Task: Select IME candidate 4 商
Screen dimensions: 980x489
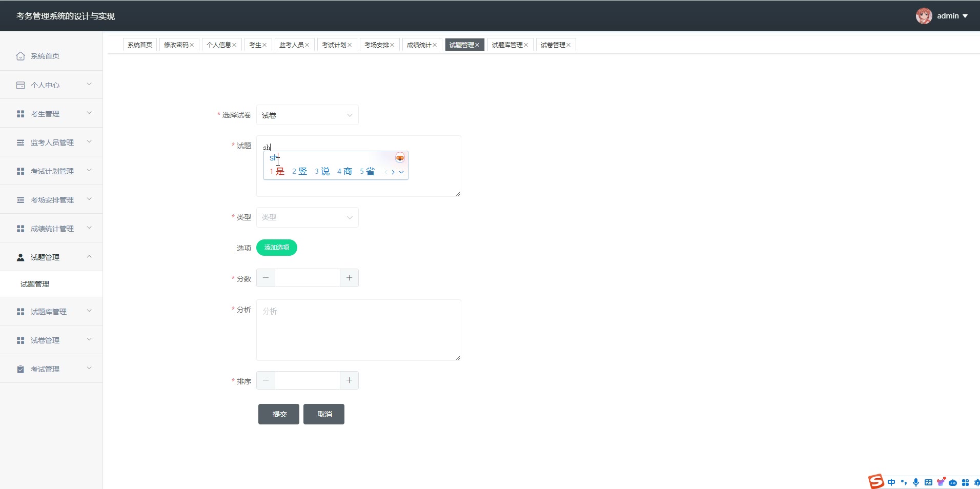Action: tap(345, 171)
